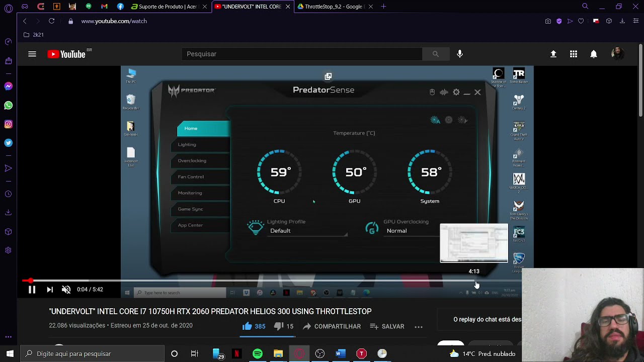This screenshot has height=362, width=644.
Task: Open Spotify from the taskbar
Action: pos(258,354)
